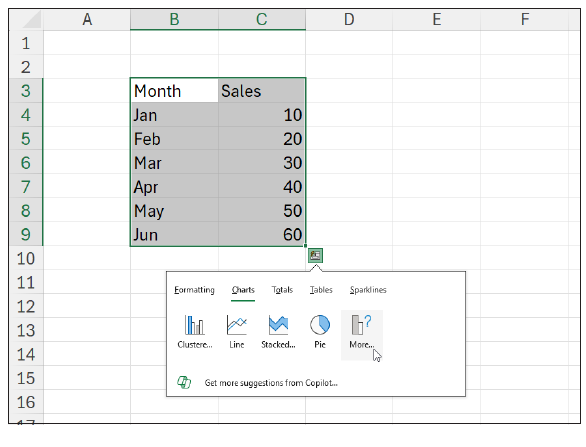Select row 11 header
The height and width of the screenshot is (447, 586).
click(x=26, y=282)
